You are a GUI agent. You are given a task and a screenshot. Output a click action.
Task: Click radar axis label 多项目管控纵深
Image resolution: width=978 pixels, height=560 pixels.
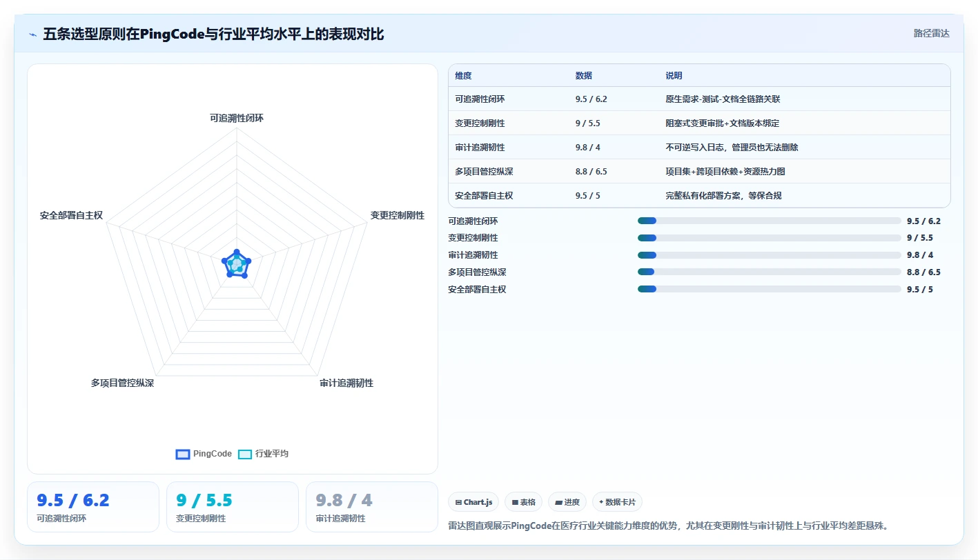[x=122, y=383]
